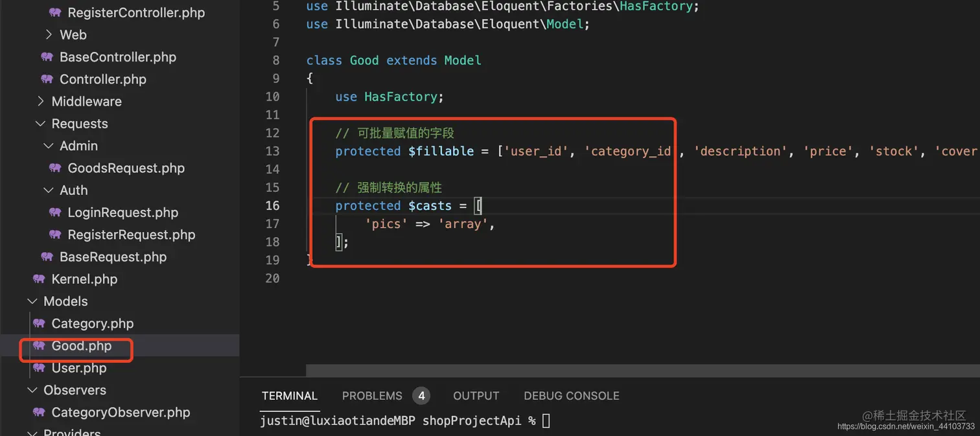
Task: Click the 'stock' string in fillable array
Action: point(894,151)
